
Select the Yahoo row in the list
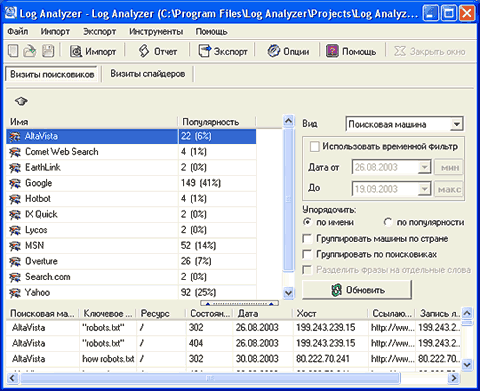[x=131, y=293]
